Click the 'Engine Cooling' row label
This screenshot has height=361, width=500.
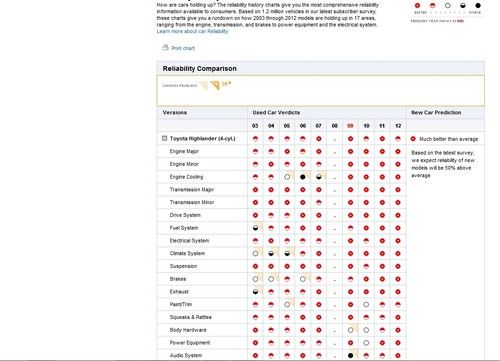click(186, 177)
